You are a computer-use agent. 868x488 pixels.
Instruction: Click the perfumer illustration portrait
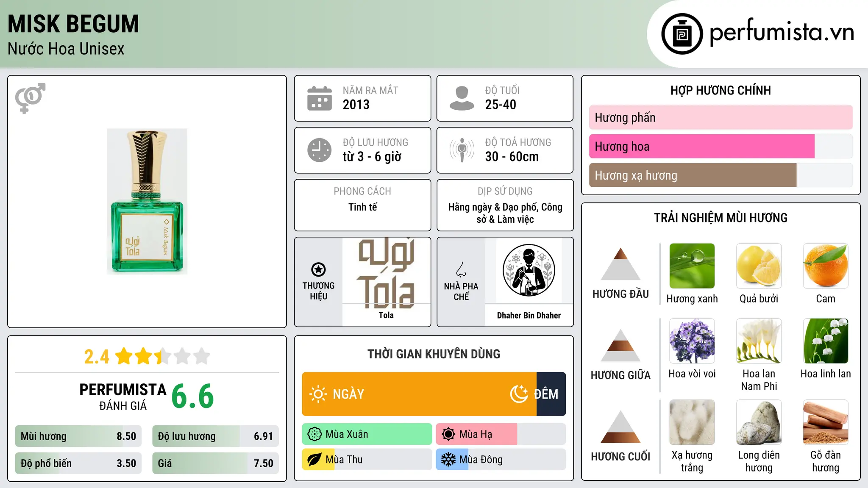click(529, 270)
